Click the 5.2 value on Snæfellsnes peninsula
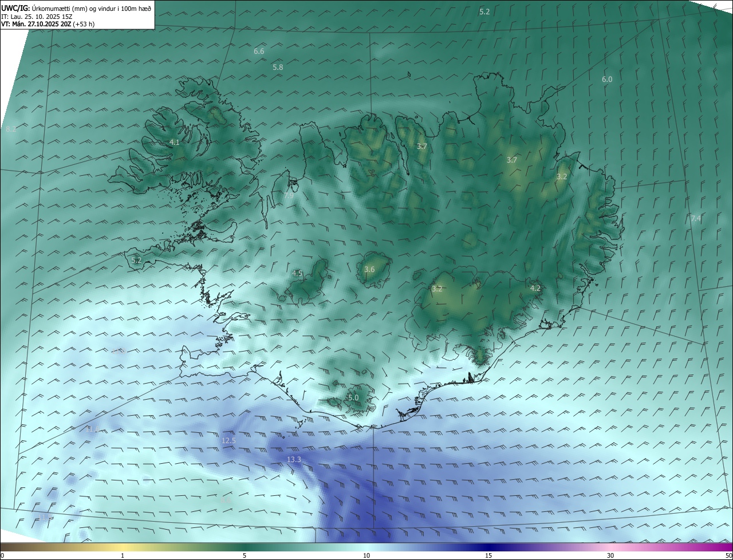 [x=136, y=260]
